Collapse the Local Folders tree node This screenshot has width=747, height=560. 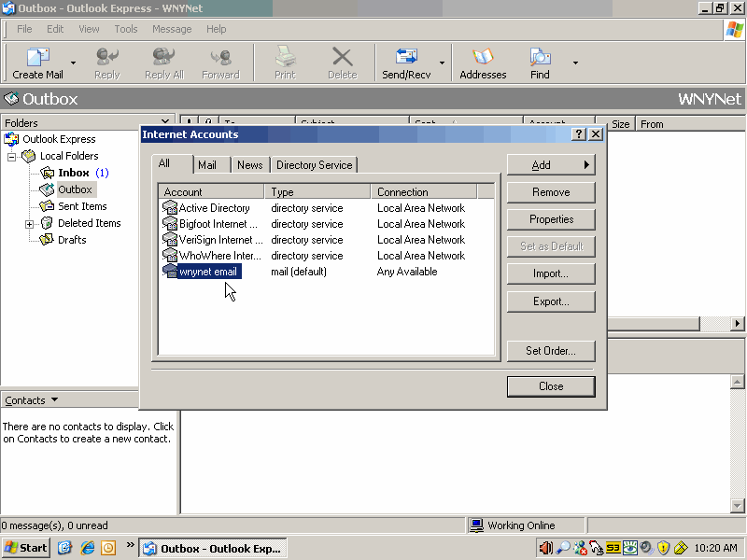coord(11,157)
